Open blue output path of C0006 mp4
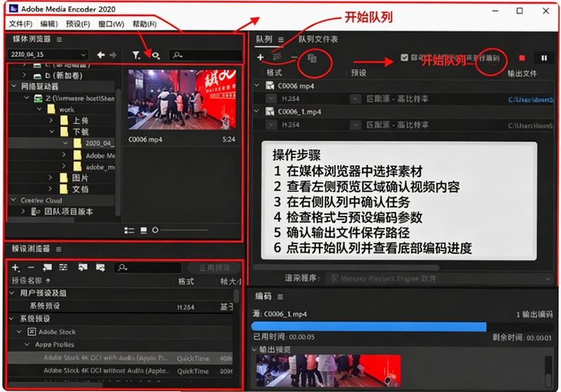 point(530,99)
